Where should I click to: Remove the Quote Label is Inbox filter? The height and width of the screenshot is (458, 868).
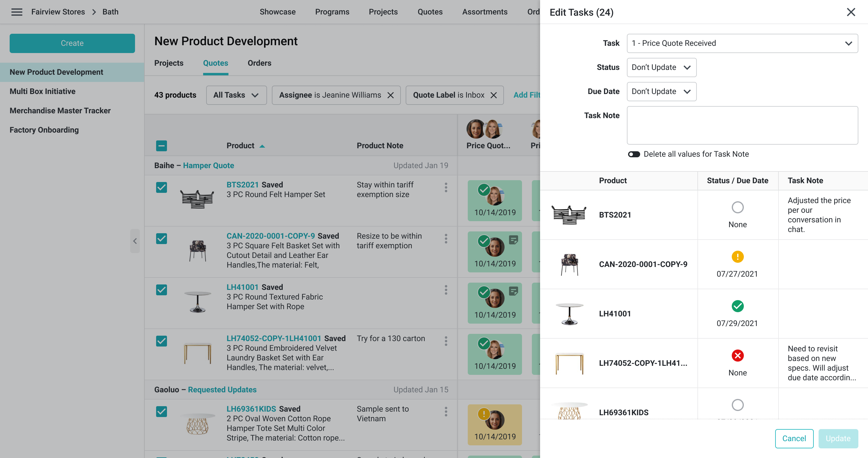(x=494, y=95)
